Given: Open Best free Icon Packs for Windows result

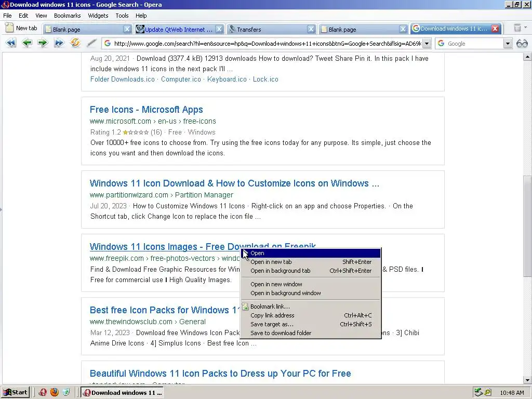Looking at the screenshot, I should (x=165, y=310).
